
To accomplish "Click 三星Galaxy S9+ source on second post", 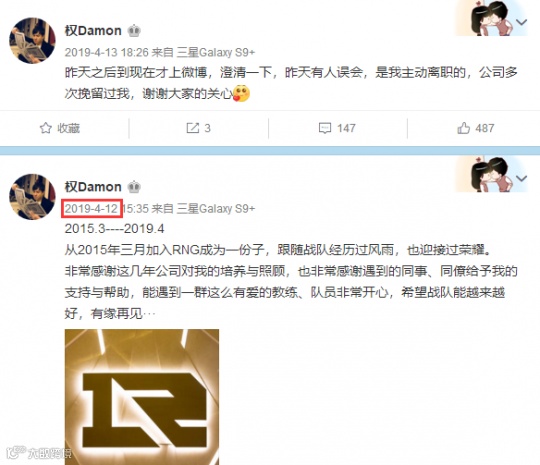I will pyautogui.click(x=216, y=208).
